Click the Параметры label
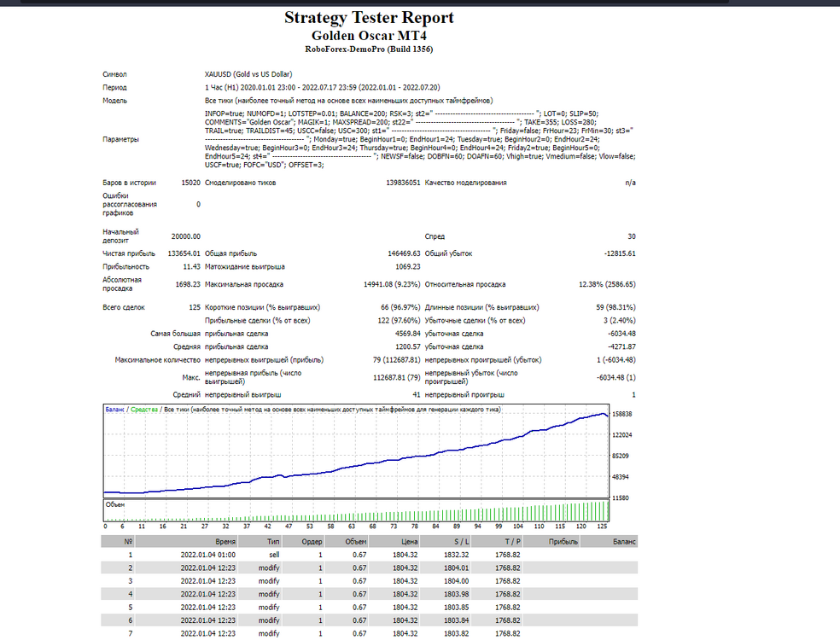Image resolution: width=840 pixels, height=640 pixels. (120, 139)
